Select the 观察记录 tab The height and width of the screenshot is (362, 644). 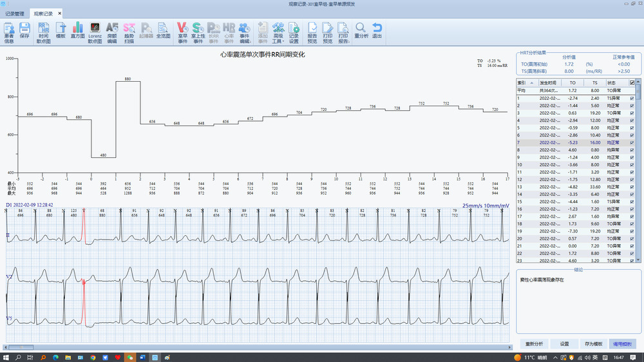[x=43, y=14]
